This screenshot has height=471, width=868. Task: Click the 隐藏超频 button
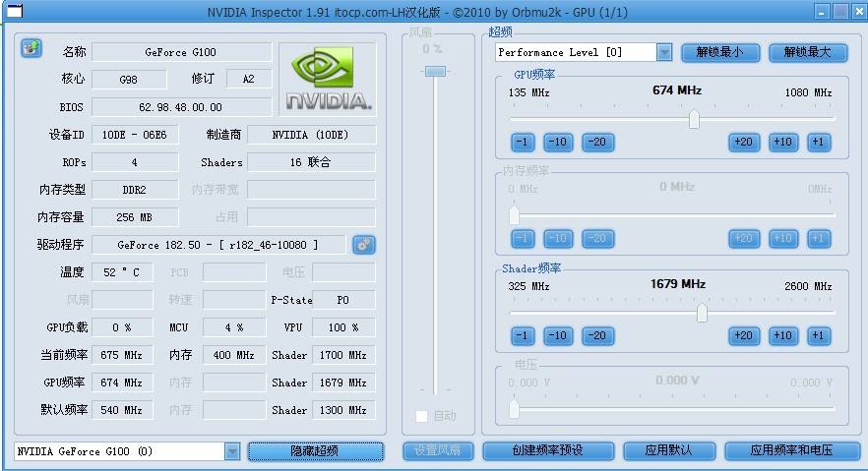pos(315,451)
